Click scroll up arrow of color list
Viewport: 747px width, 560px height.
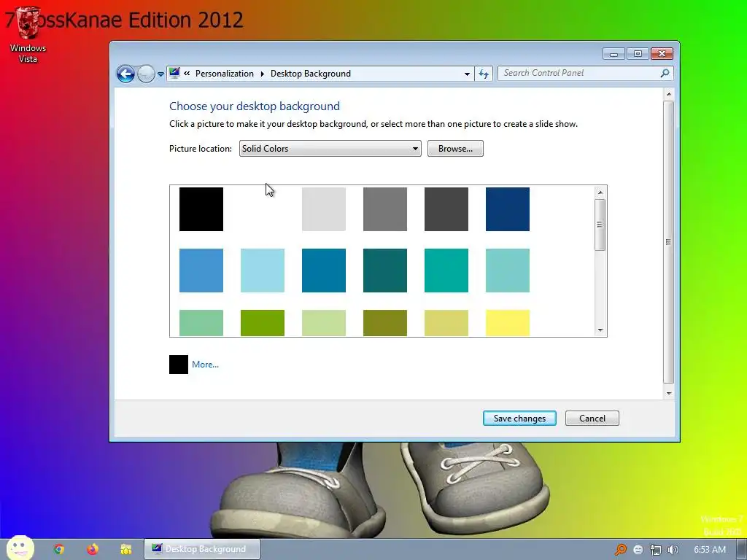point(600,192)
